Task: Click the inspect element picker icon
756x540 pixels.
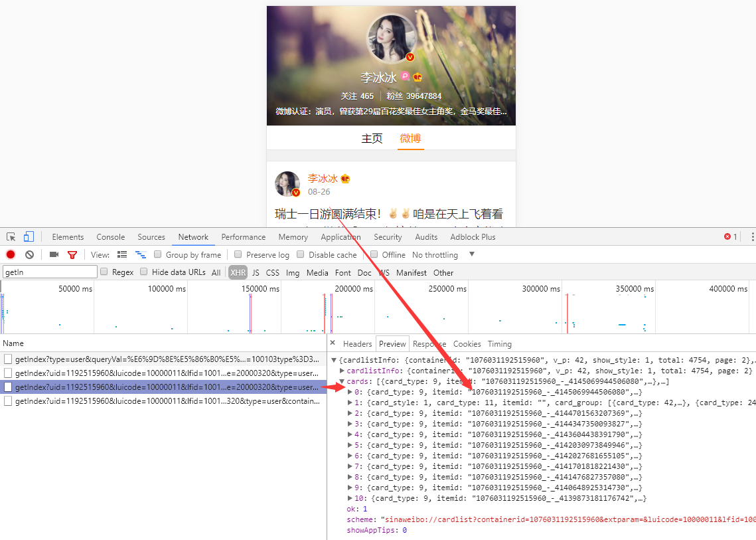Action: click(x=11, y=236)
